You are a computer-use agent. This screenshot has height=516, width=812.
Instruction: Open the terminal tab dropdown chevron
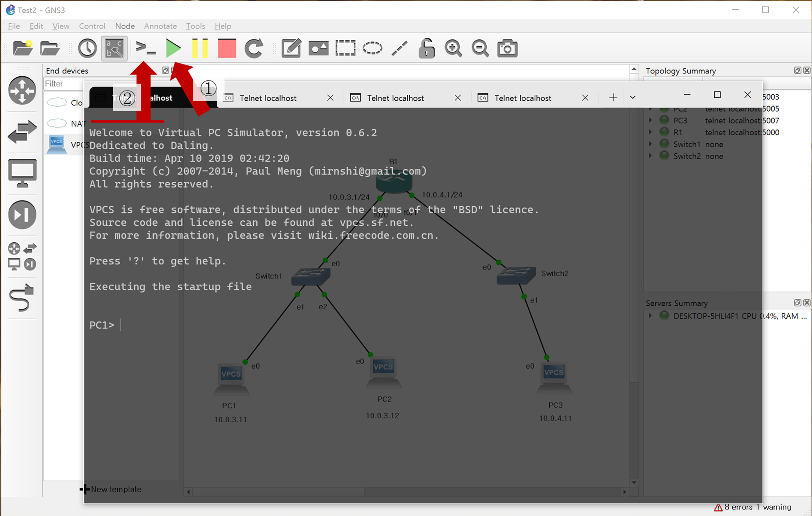pyautogui.click(x=633, y=97)
